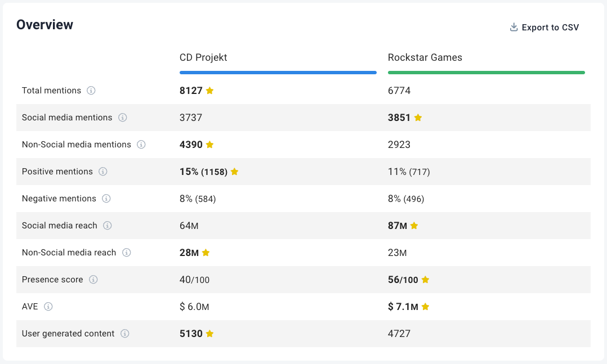
Task: Click star beside user generated content 5130
Action: pos(210,334)
